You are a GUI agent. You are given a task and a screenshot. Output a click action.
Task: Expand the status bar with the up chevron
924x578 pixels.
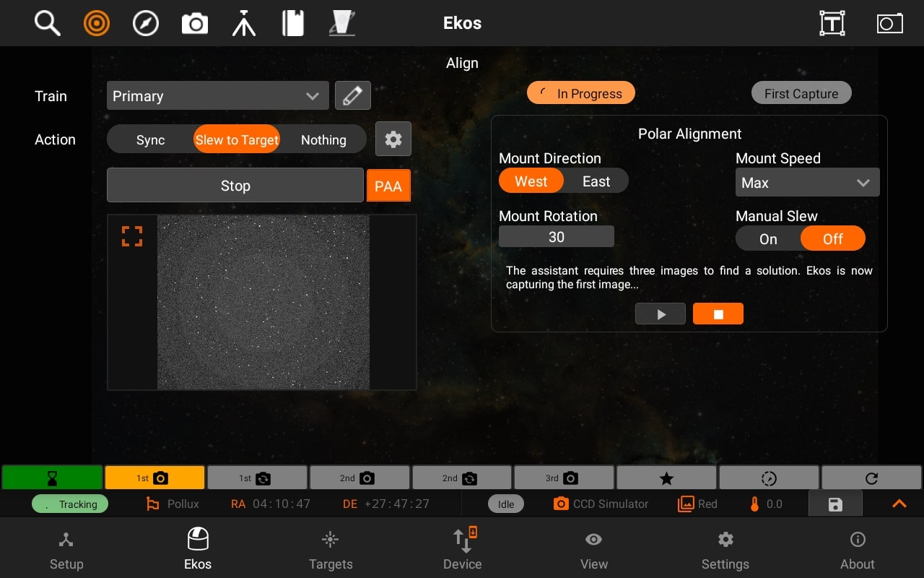point(899,504)
